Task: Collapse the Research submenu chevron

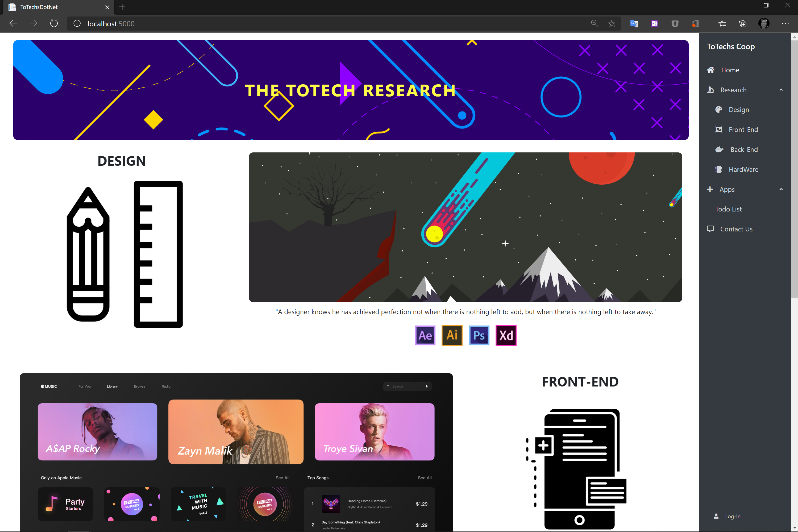Action: click(781, 90)
